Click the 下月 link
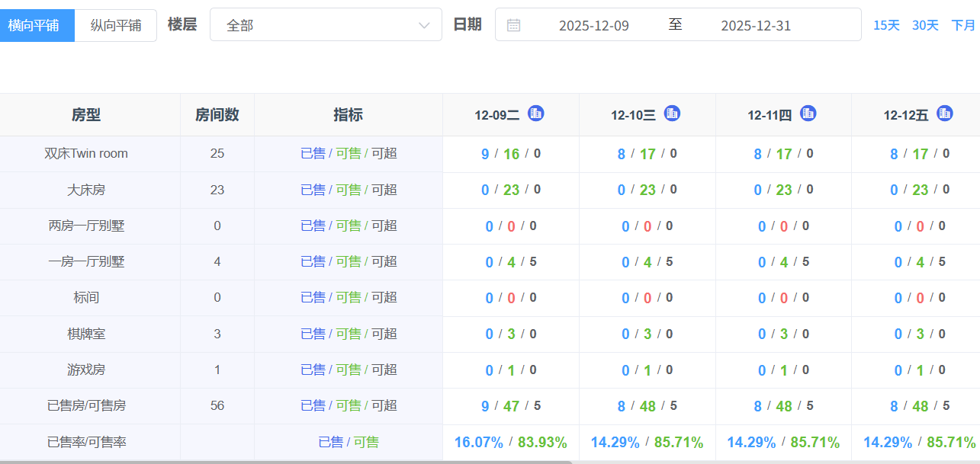This screenshot has width=980, height=464. [x=965, y=24]
